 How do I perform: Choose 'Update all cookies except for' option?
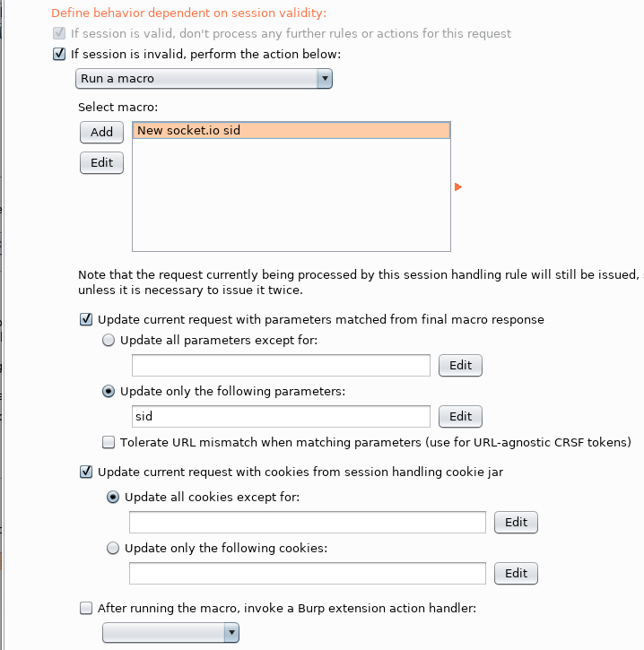(113, 497)
